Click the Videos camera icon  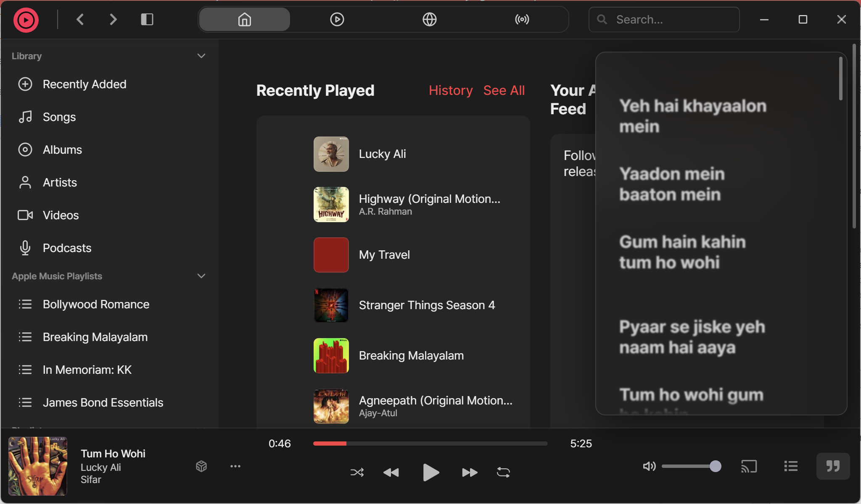point(25,215)
